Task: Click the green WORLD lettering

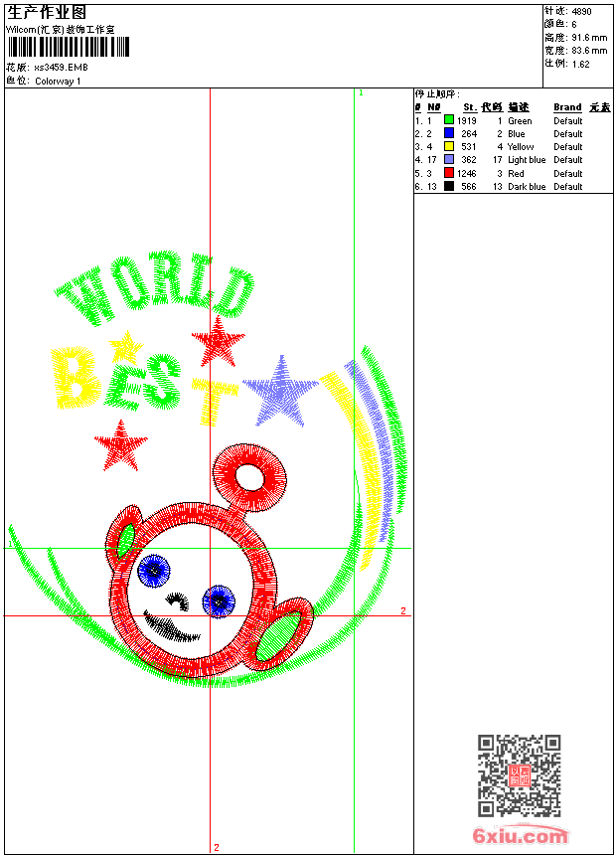Action: tap(156, 288)
